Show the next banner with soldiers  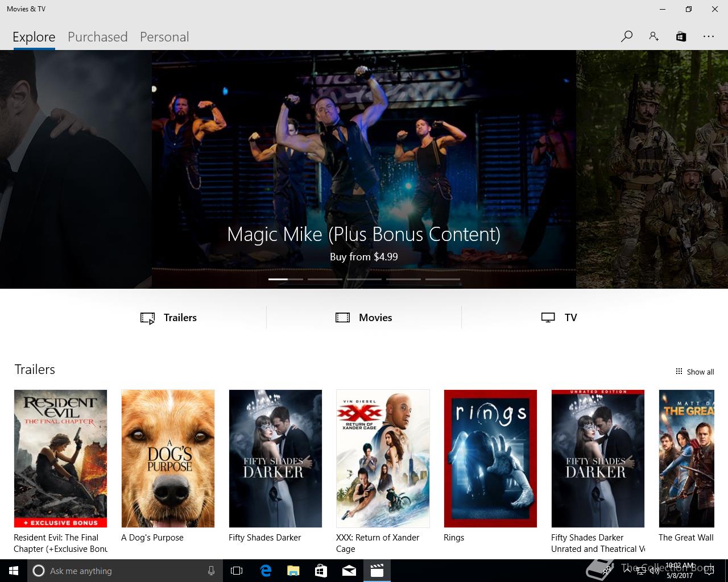tap(652, 169)
